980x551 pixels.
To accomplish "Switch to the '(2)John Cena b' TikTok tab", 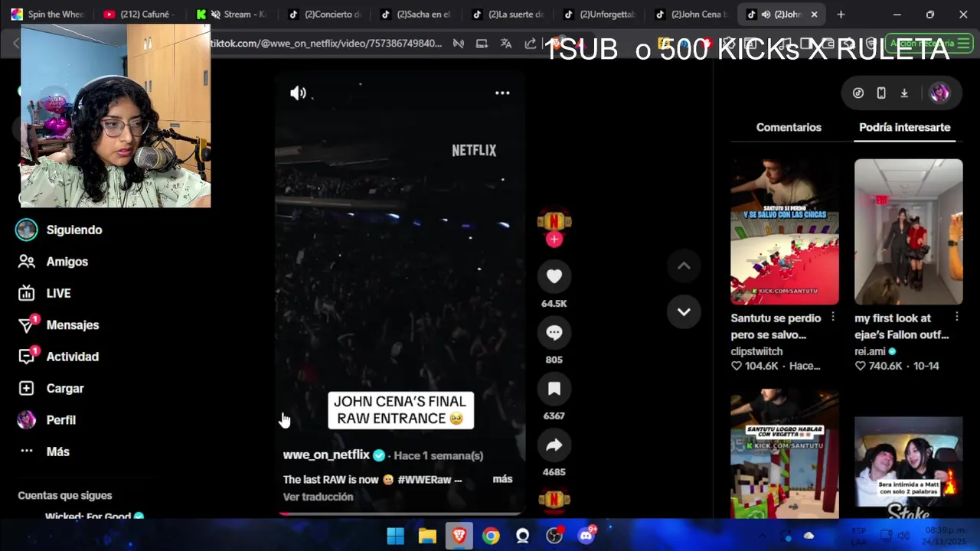I will click(692, 14).
